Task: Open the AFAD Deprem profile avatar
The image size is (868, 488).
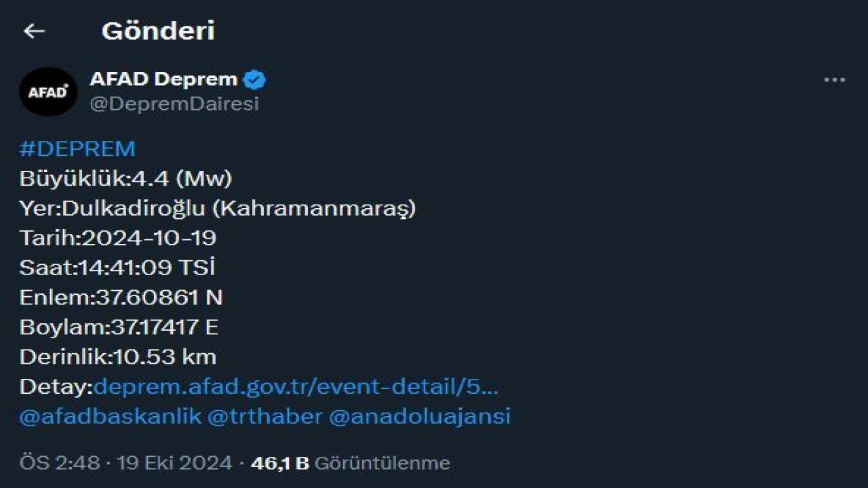Action: click(48, 91)
